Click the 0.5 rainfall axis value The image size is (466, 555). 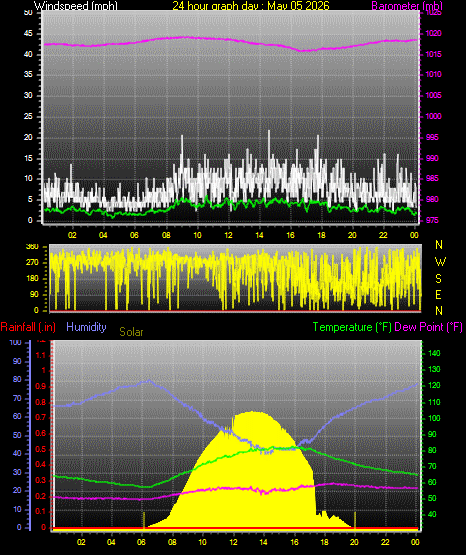pyautogui.click(x=41, y=449)
